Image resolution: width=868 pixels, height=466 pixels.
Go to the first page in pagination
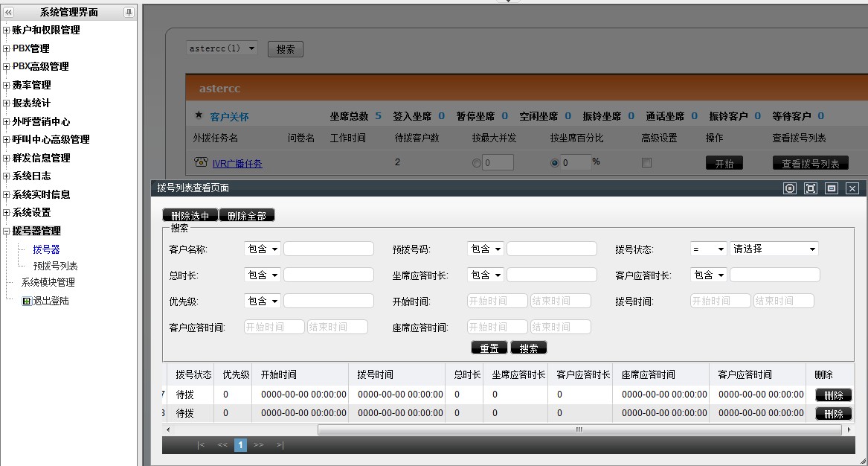201,445
